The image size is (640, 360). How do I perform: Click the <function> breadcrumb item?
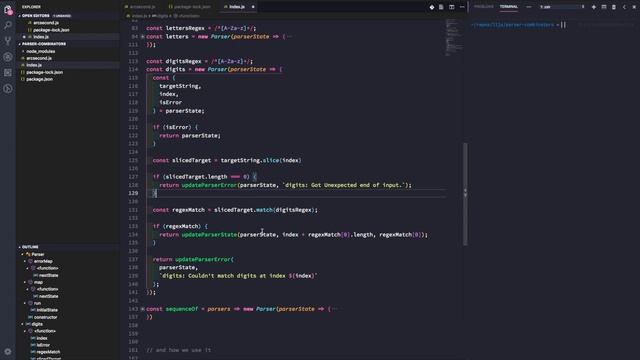[x=187, y=16]
